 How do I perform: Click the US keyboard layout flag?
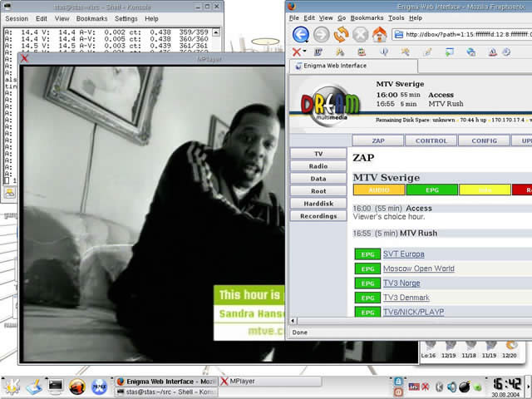tap(414, 387)
